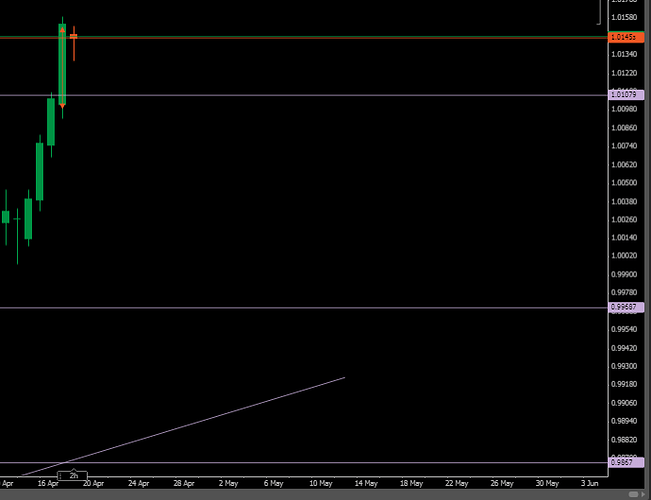Click the 1.00380 price axis label

tap(624, 201)
